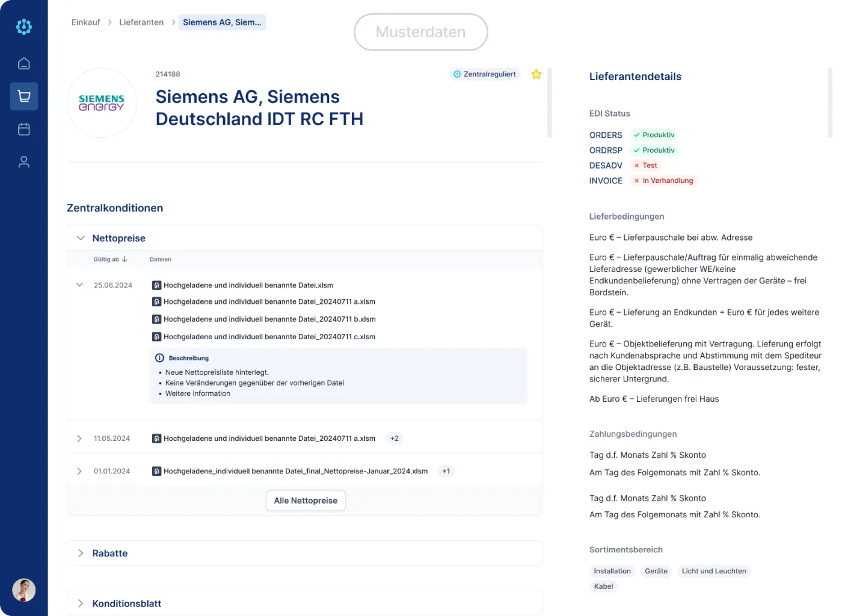
Task: Click the Installation assortment tag
Action: pos(612,571)
